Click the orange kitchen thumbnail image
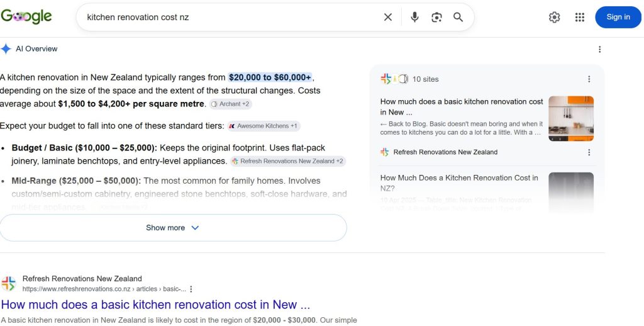The height and width of the screenshot is (326, 644). point(571,118)
